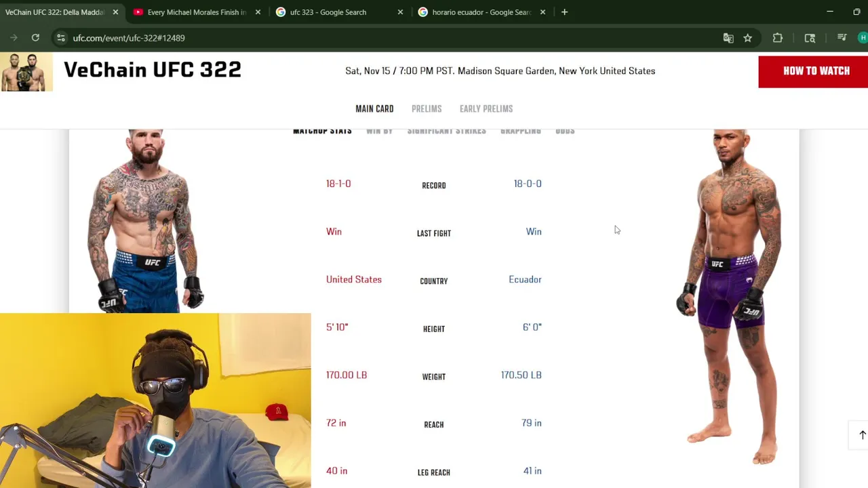The height and width of the screenshot is (488, 868).
Task: Click the 5' 10" height value
Action: (337, 327)
